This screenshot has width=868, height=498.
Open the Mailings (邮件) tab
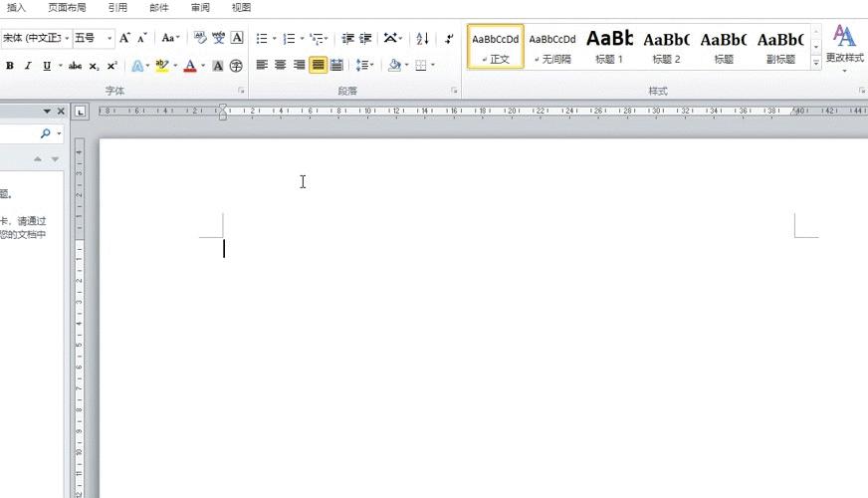tap(159, 7)
